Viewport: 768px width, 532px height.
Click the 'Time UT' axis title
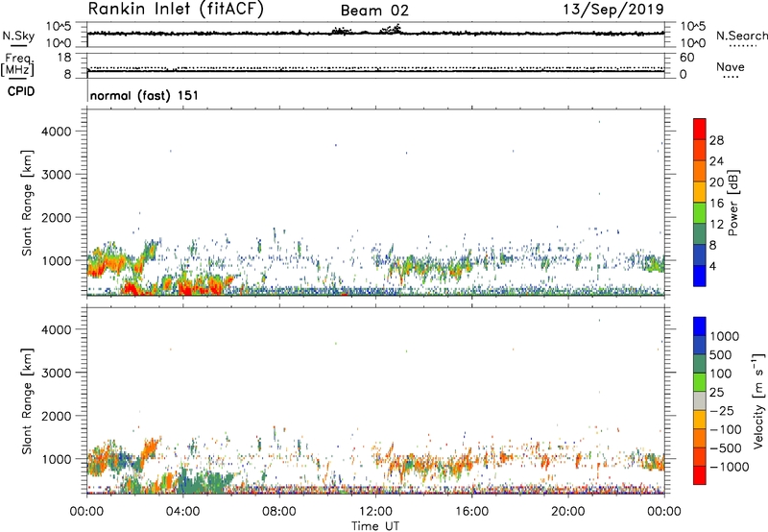click(375, 526)
